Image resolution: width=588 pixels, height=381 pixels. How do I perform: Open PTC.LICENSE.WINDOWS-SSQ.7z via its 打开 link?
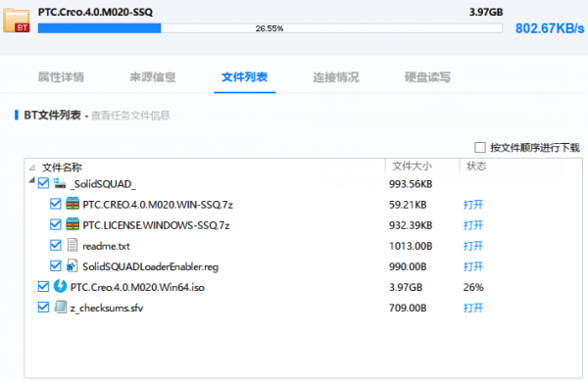473,225
